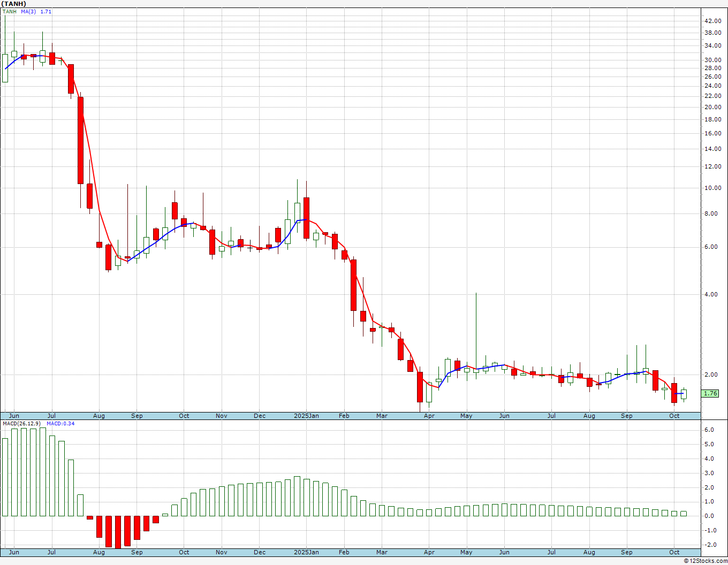728x565 pixels.
Task: Select the 28.00 price axis label
Action: pyautogui.click(x=712, y=68)
